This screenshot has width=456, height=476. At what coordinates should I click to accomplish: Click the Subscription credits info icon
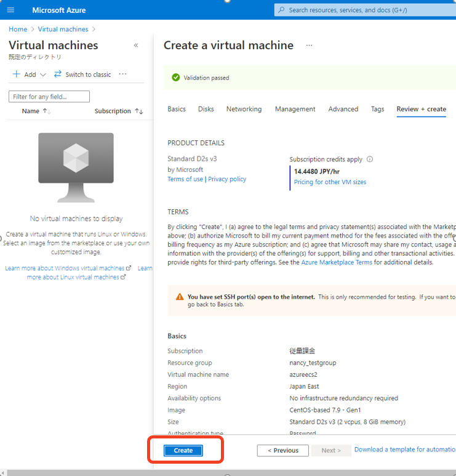[369, 159]
